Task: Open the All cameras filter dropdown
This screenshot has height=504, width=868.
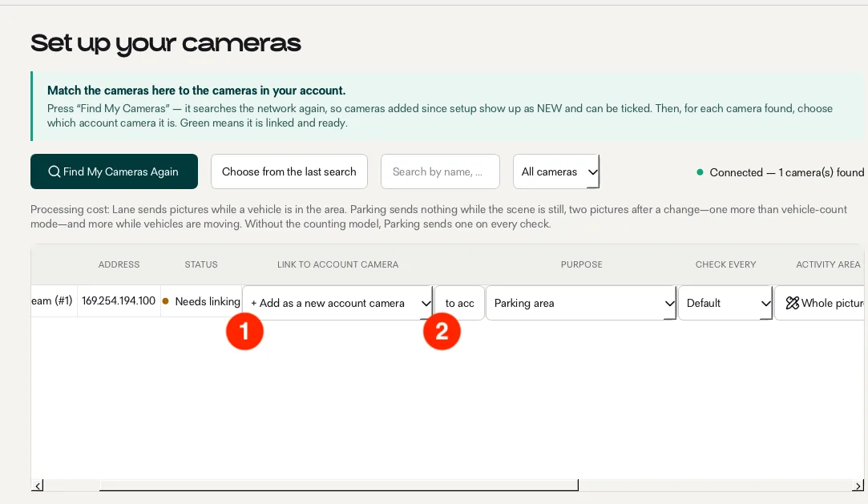Action: [x=555, y=171]
